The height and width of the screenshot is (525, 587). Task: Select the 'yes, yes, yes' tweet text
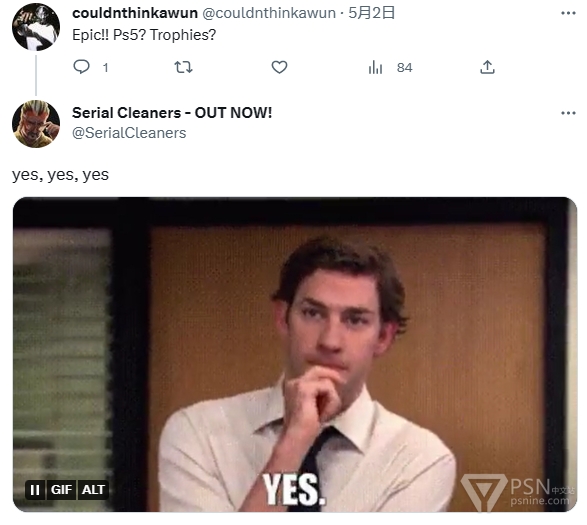tap(60, 175)
